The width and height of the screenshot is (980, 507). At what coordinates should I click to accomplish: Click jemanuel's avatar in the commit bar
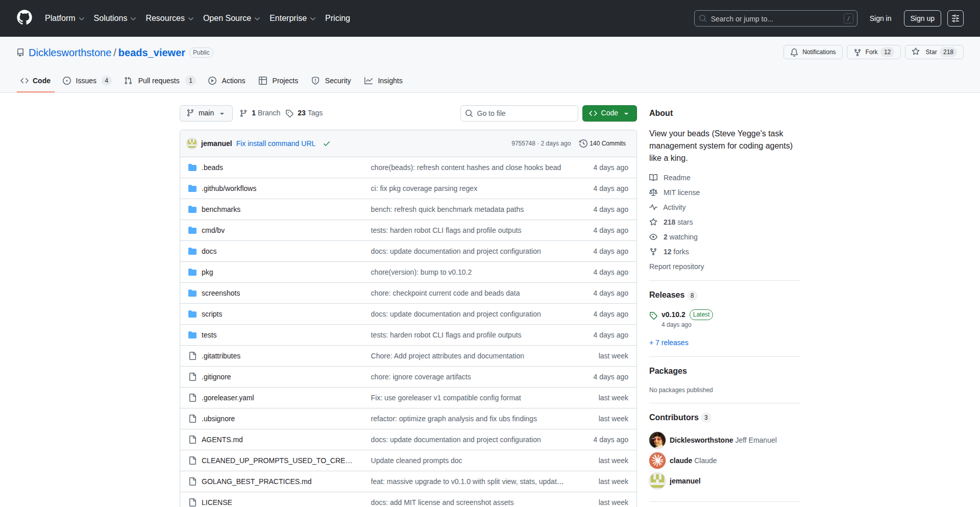[192, 143]
